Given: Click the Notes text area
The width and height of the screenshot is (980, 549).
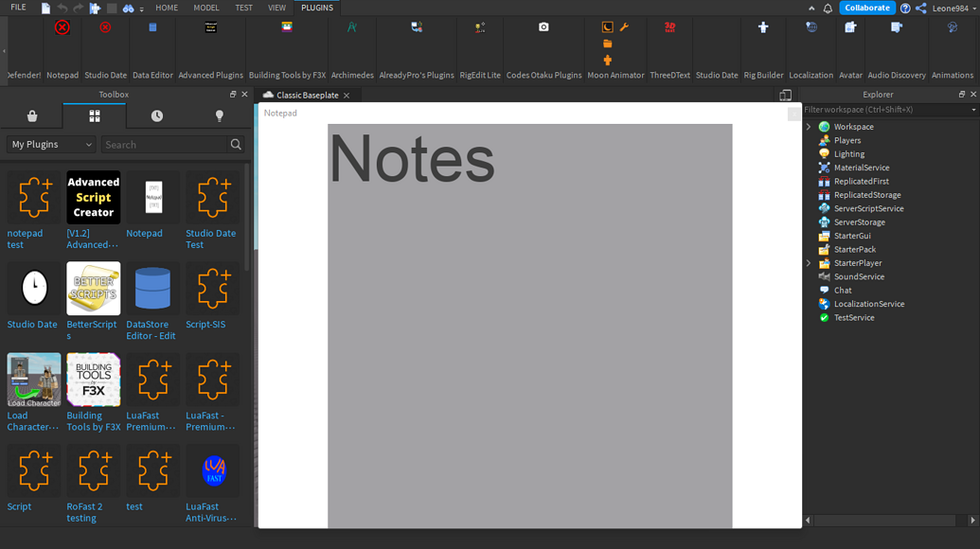Looking at the screenshot, I should point(530,326).
